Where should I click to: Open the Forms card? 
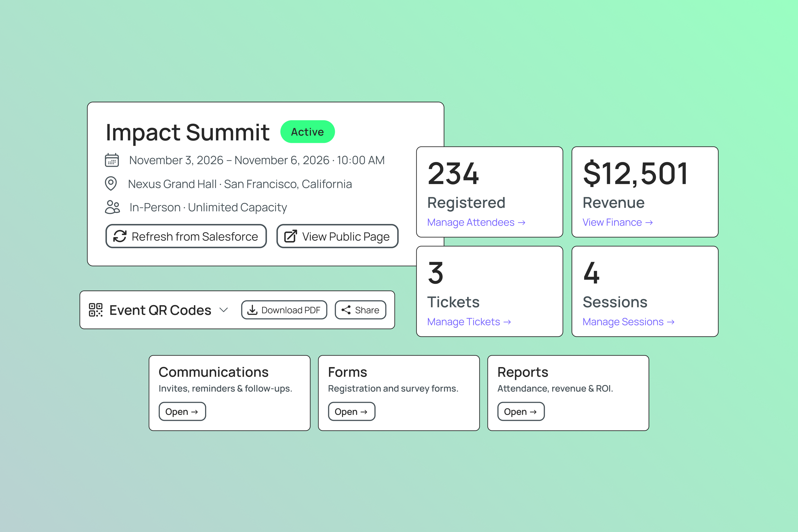(351, 412)
